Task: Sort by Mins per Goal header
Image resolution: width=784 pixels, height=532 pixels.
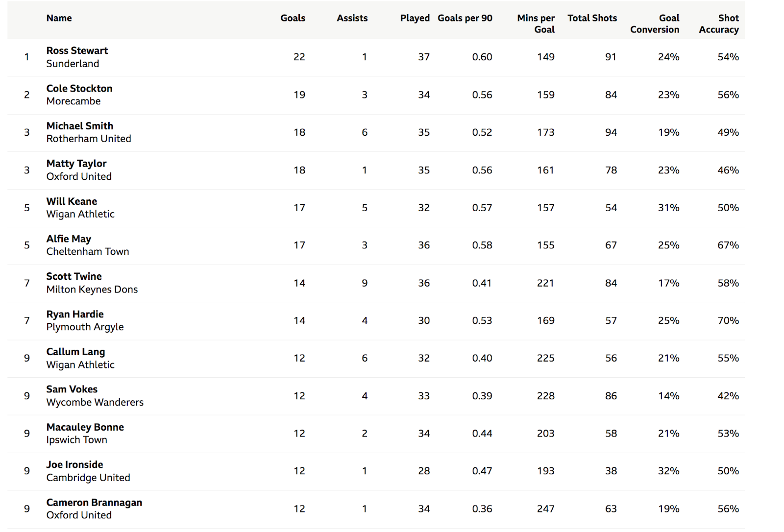Action: pyautogui.click(x=536, y=24)
